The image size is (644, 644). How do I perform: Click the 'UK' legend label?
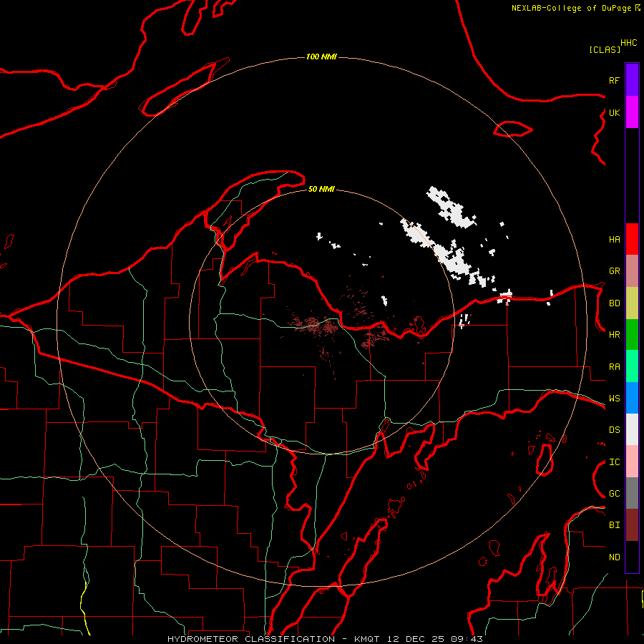(614, 112)
